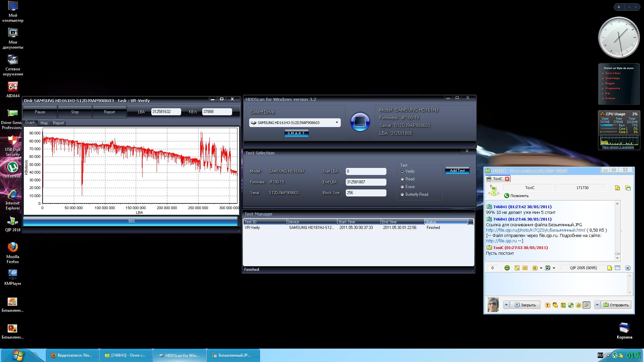Select the Butterfly Read radio button

click(402, 194)
